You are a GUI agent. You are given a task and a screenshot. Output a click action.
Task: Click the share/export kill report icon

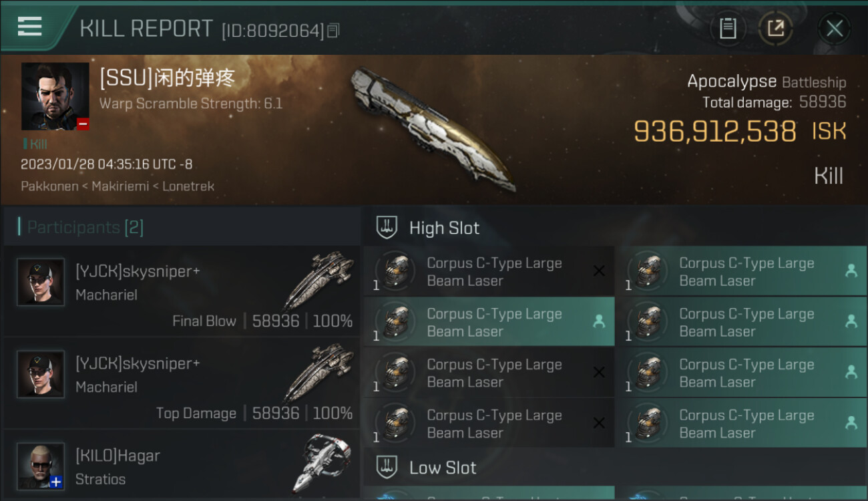pos(775,28)
